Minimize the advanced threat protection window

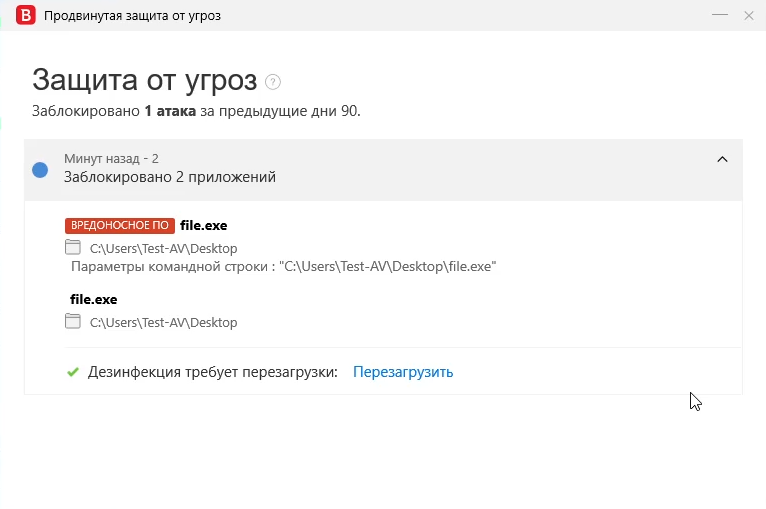(x=719, y=16)
